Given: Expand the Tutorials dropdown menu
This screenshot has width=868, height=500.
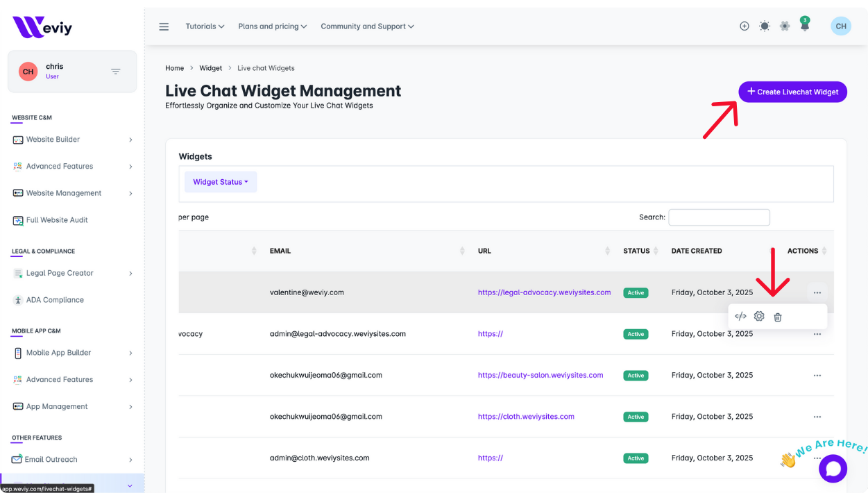Looking at the screenshot, I should pos(205,26).
